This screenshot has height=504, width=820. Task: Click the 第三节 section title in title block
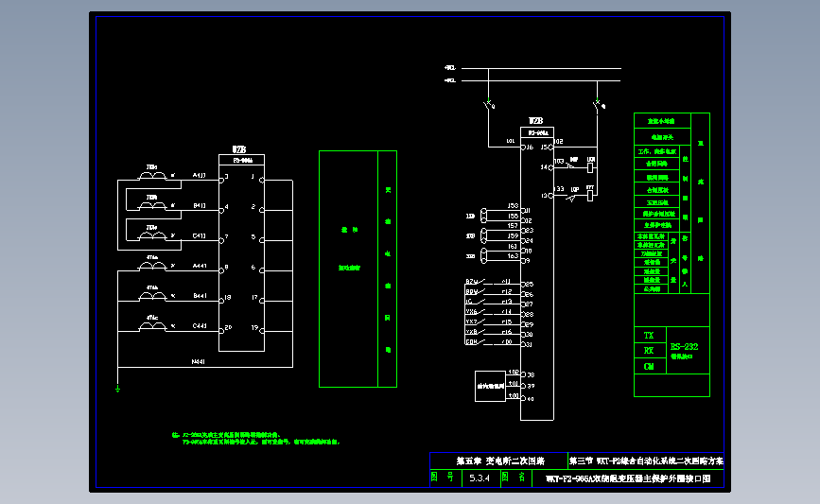[x=646, y=461]
